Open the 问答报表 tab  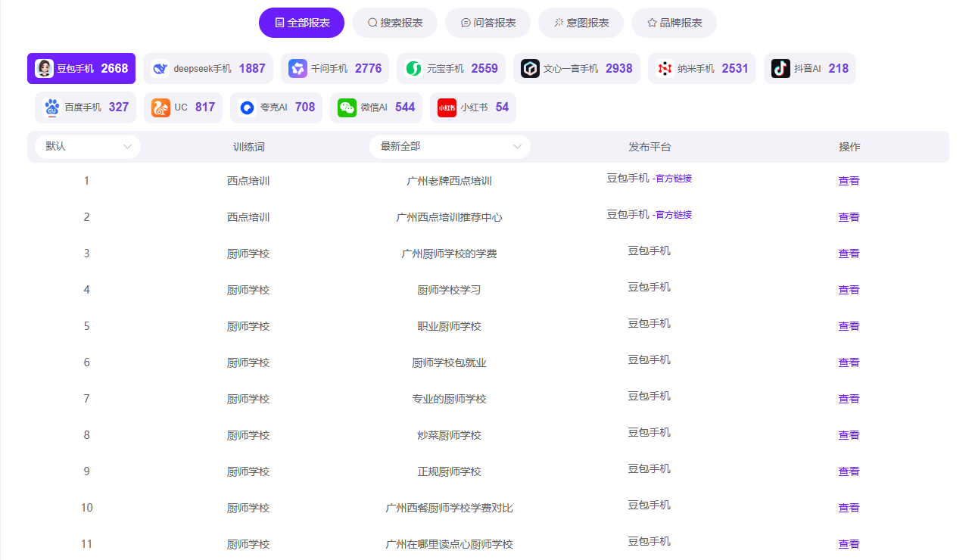click(x=487, y=23)
